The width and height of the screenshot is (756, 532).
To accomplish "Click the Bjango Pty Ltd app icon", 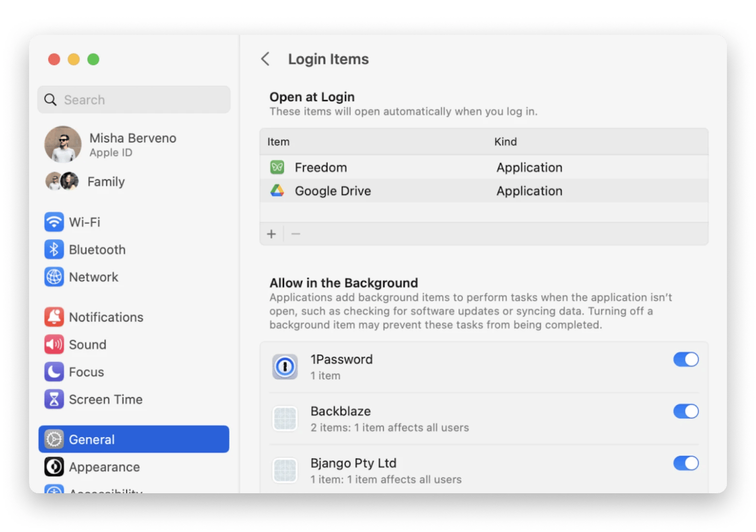I will tap(285, 470).
